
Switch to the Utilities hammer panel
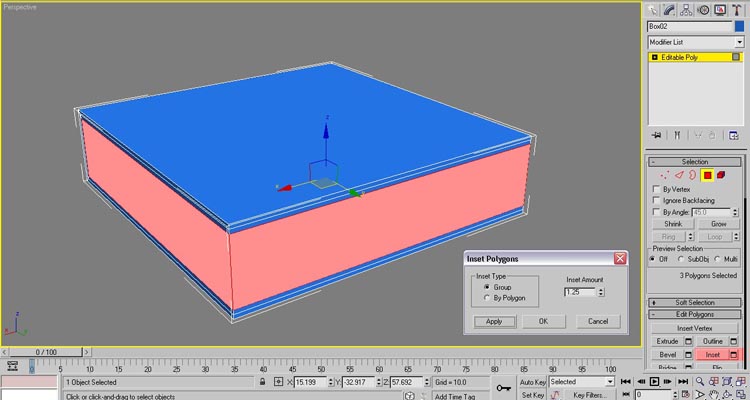point(735,10)
